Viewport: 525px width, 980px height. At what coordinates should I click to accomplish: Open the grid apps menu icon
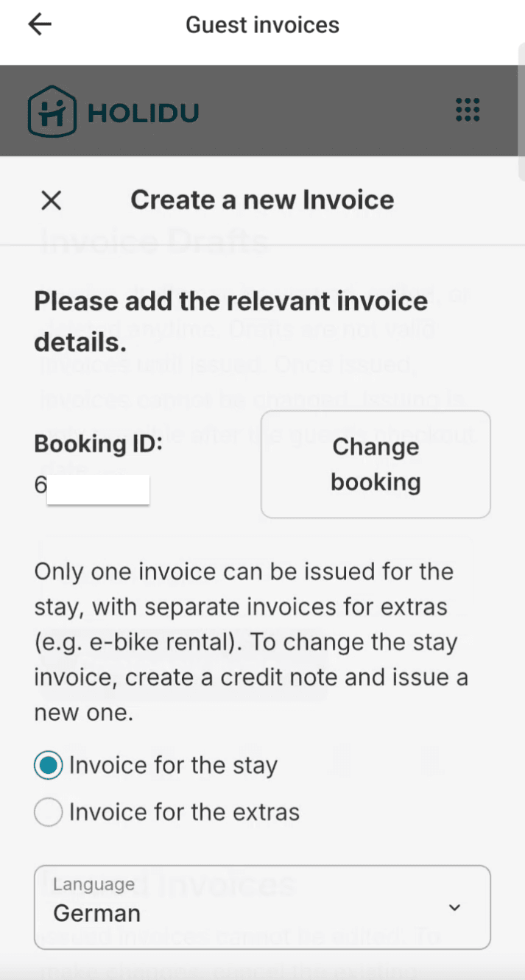[x=468, y=110]
